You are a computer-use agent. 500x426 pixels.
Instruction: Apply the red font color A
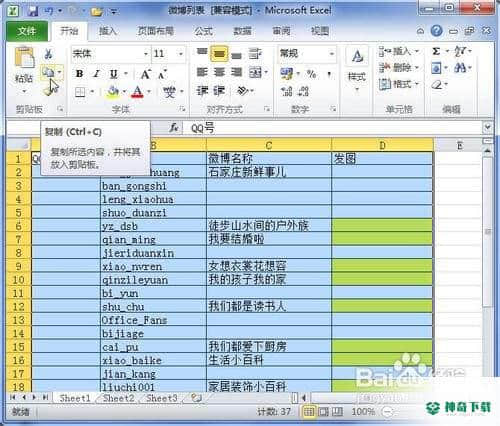[137, 91]
